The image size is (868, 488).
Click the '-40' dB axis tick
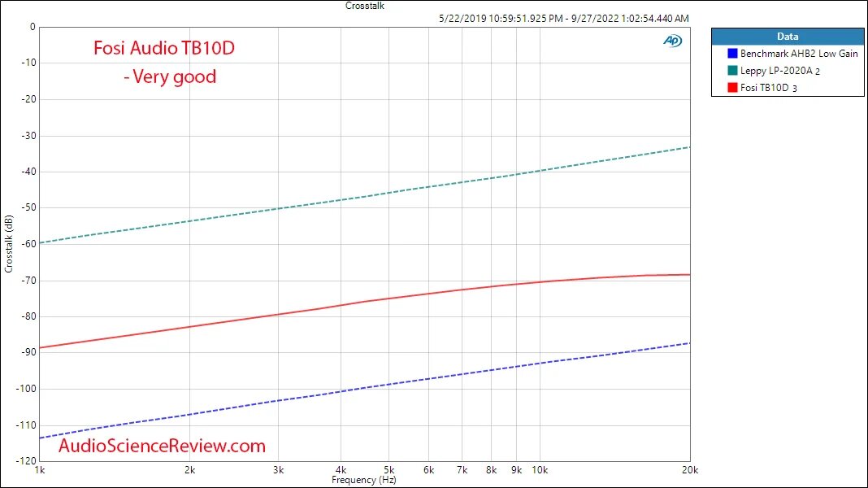coord(28,172)
